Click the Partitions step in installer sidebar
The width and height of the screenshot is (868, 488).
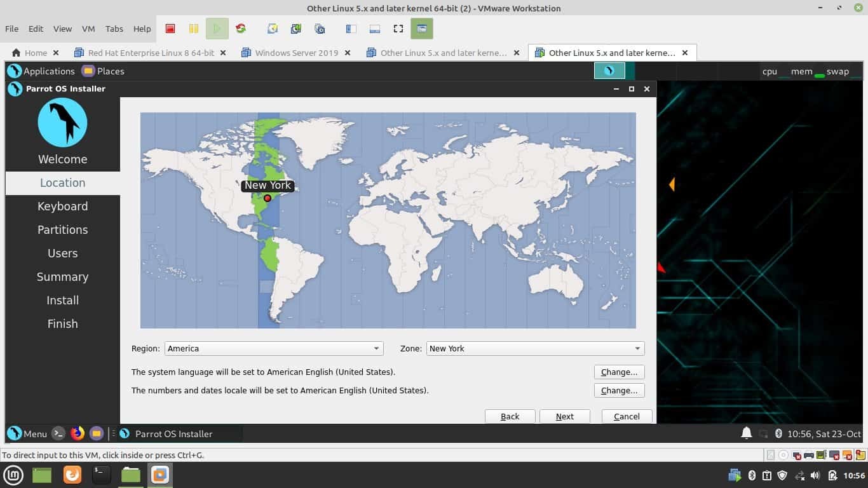[x=62, y=229]
